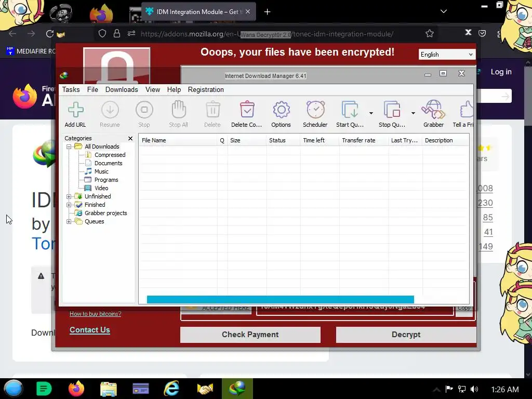
Task: Sort by the Description column header
Action: click(445, 140)
